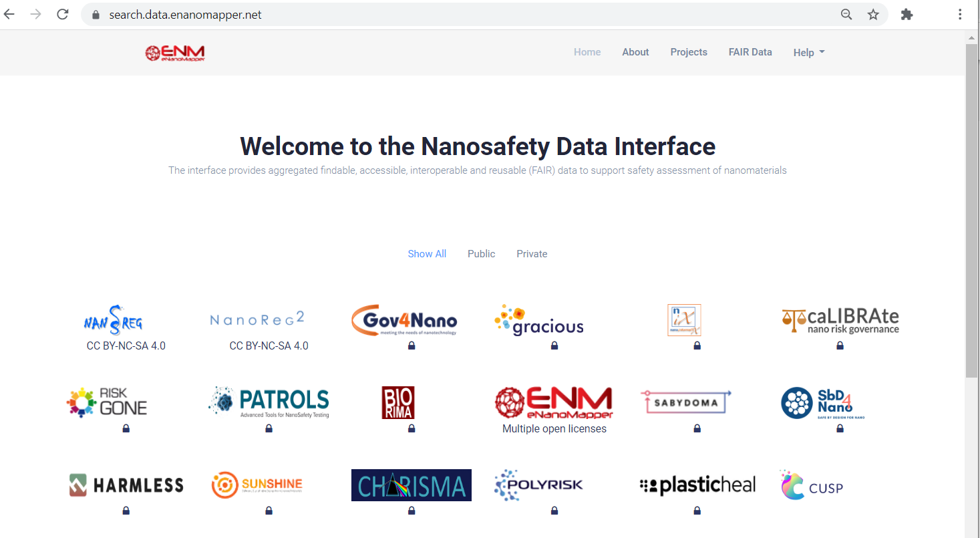
Task: Open the CUSP project logo
Action: (x=812, y=486)
